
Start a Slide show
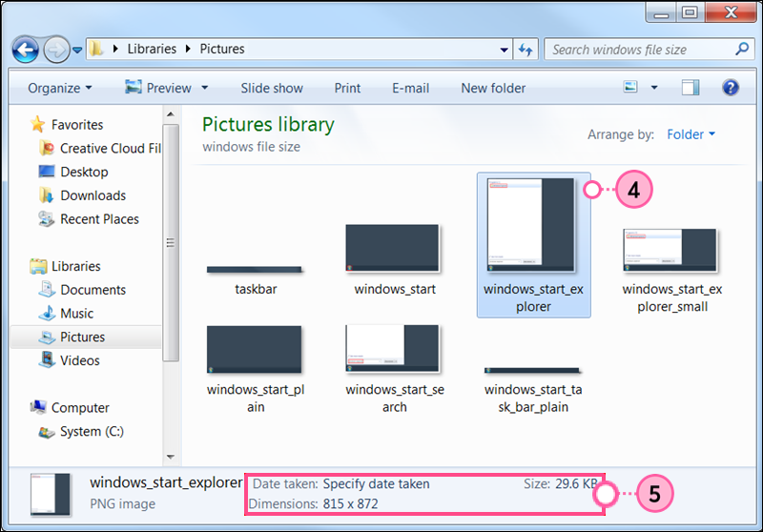click(272, 88)
